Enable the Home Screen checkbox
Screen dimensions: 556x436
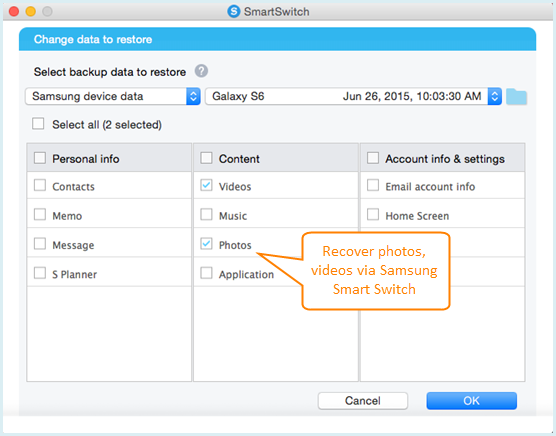(373, 215)
